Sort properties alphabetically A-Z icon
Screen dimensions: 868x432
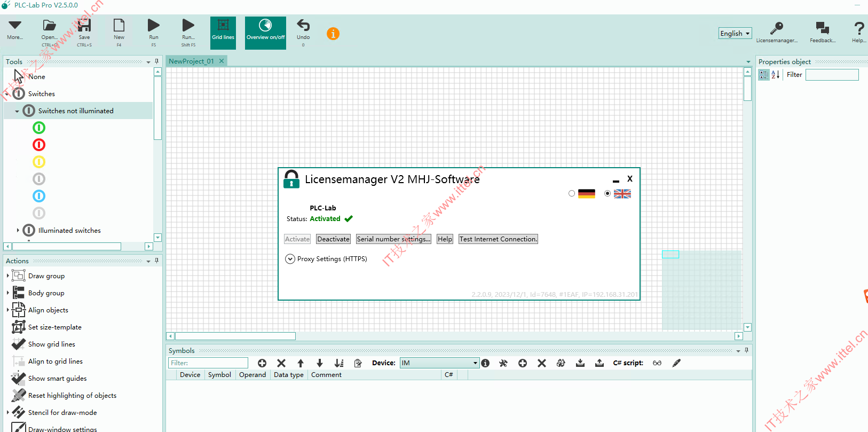pos(776,75)
